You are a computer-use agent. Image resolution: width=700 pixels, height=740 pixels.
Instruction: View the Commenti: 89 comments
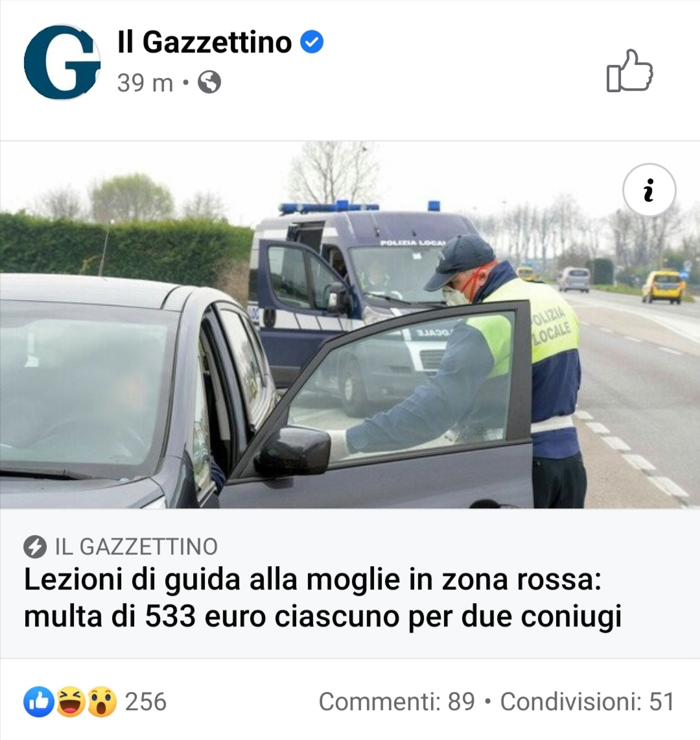click(x=397, y=701)
